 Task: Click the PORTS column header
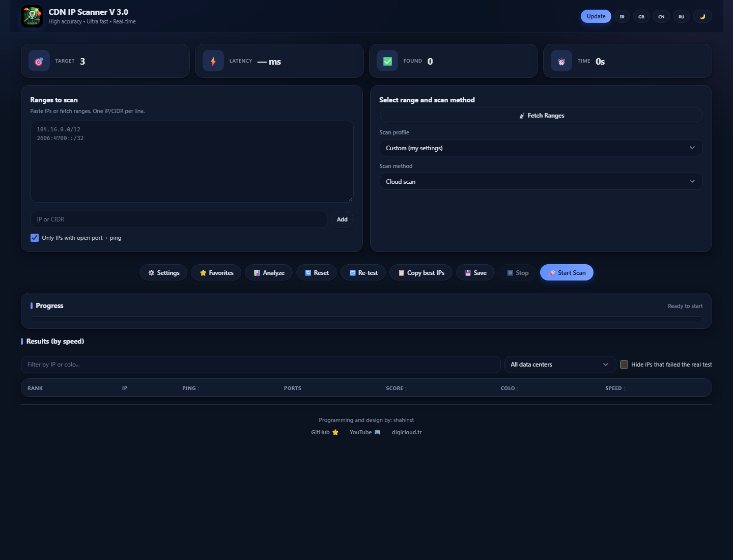pyautogui.click(x=293, y=388)
